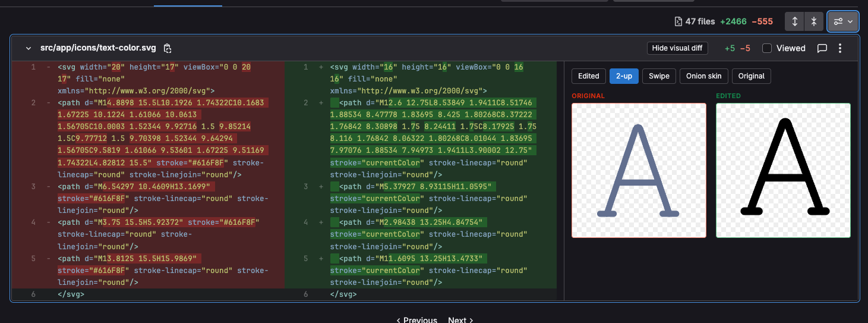Collapse the text-color.svg file diff
The height and width of the screenshot is (323, 868).
(28, 48)
